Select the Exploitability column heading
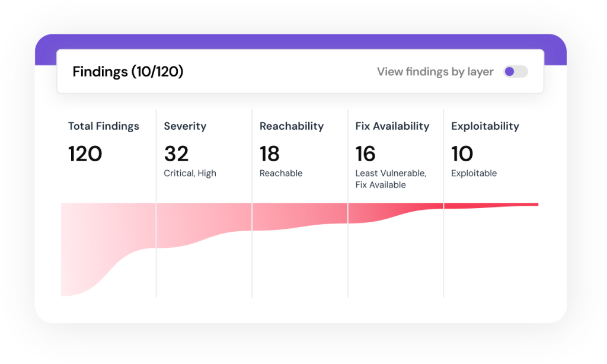Image resolution: width=607 pixels, height=364 pixels. tap(485, 126)
